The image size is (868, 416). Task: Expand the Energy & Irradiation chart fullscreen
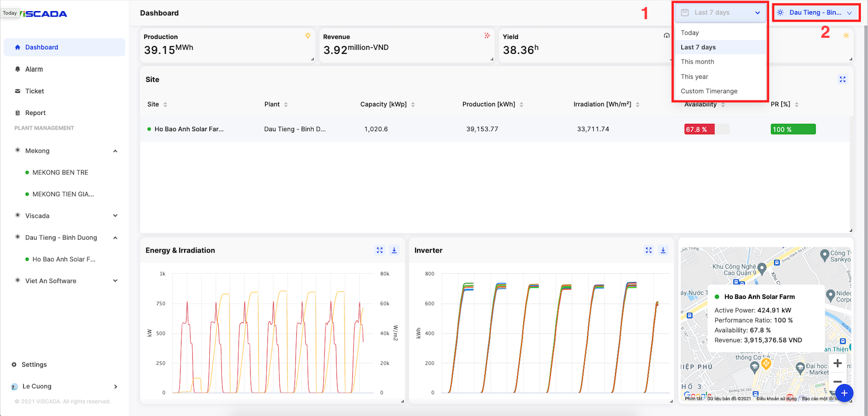point(380,250)
